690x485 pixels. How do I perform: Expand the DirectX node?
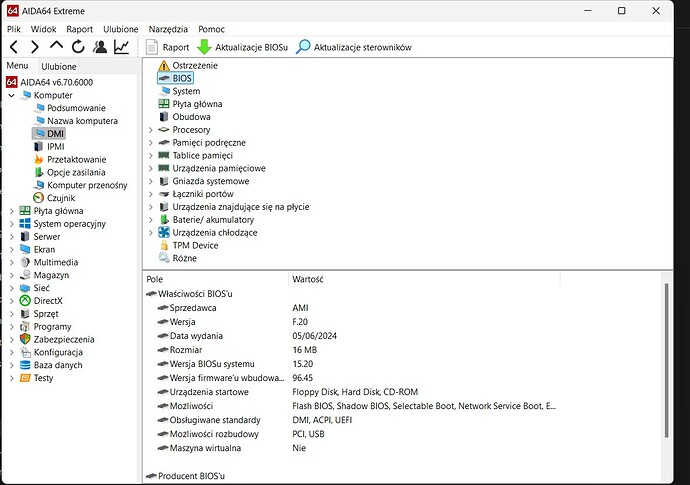pyautogui.click(x=12, y=301)
